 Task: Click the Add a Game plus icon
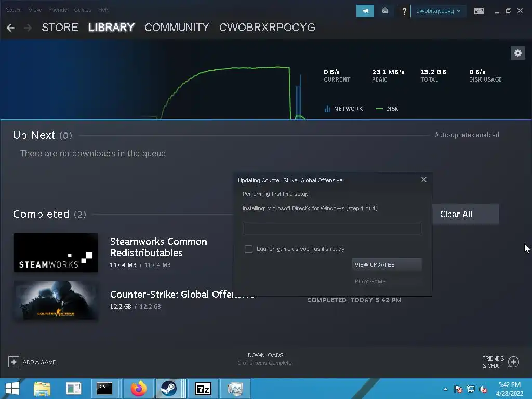pos(14,362)
